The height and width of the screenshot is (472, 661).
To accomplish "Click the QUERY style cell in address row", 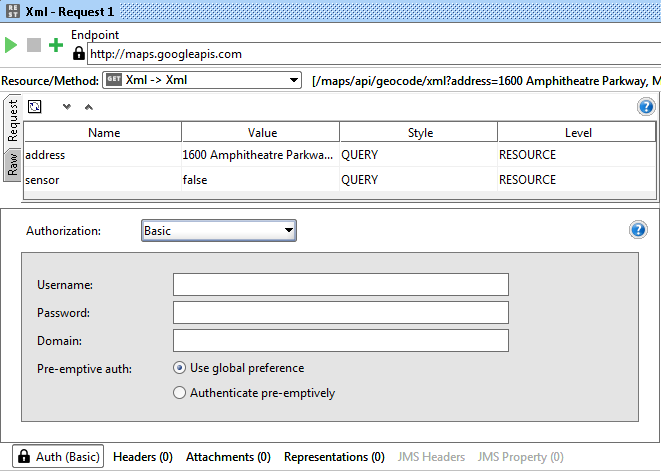I will tap(419, 155).
